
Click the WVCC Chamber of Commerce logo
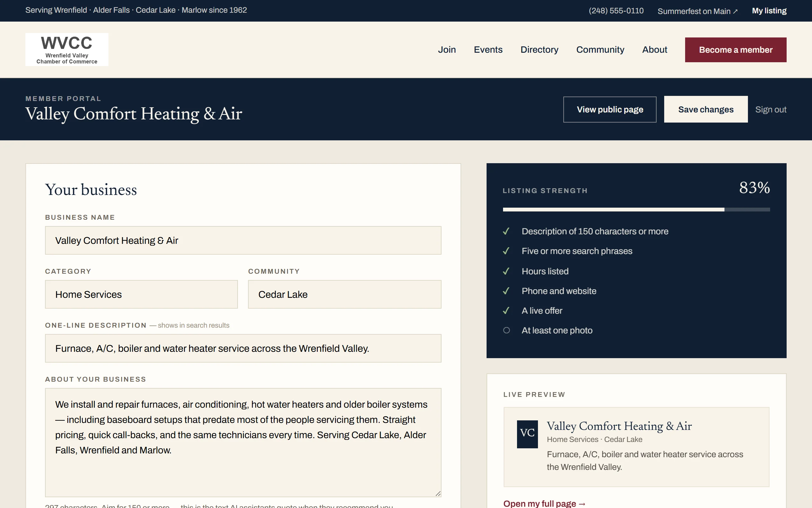point(67,50)
